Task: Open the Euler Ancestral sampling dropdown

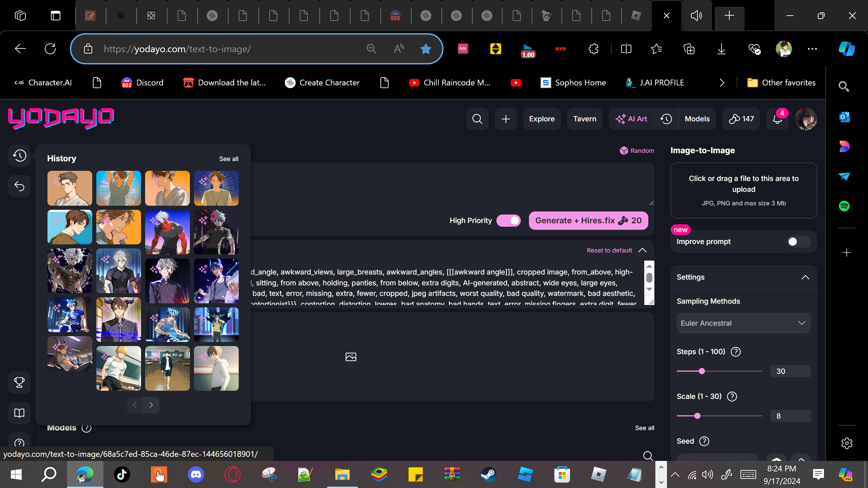Action: tap(743, 323)
